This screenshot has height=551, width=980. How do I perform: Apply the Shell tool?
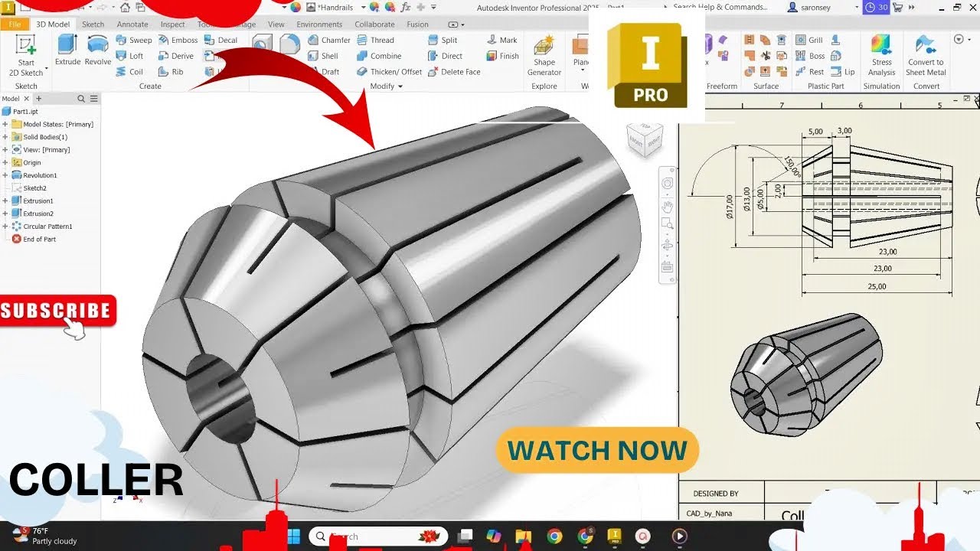(323, 56)
